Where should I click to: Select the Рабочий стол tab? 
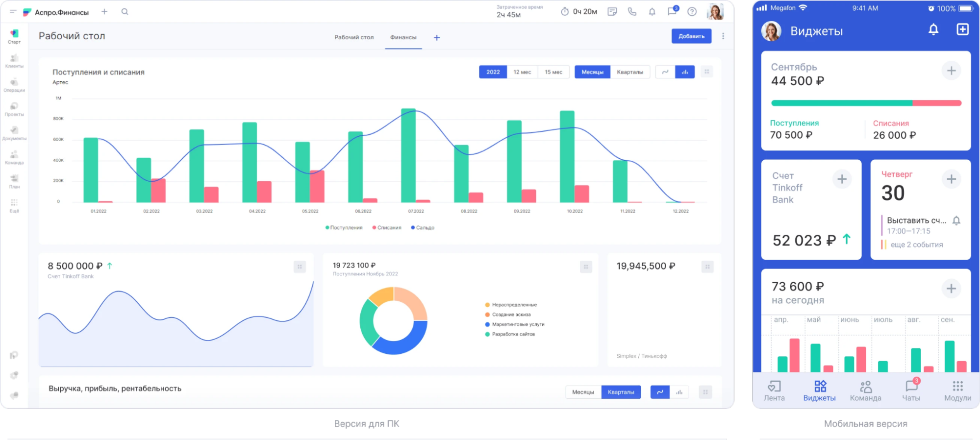tap(354, 38)
